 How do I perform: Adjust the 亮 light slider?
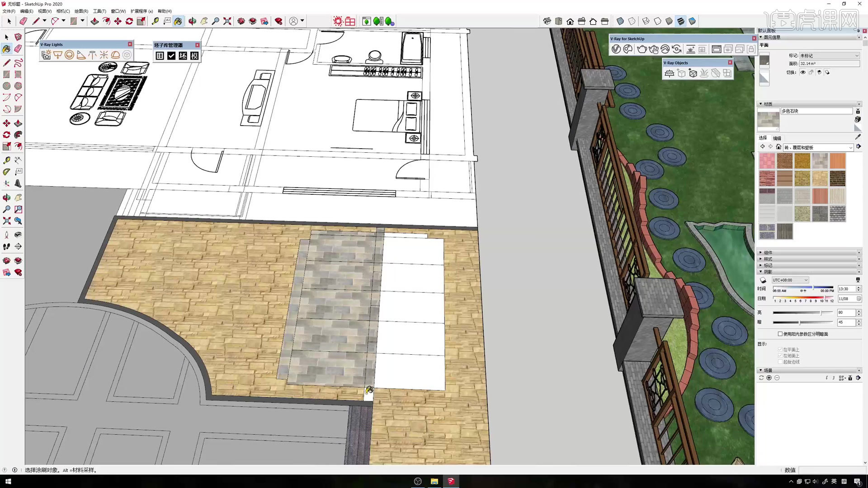coord(803,312)
